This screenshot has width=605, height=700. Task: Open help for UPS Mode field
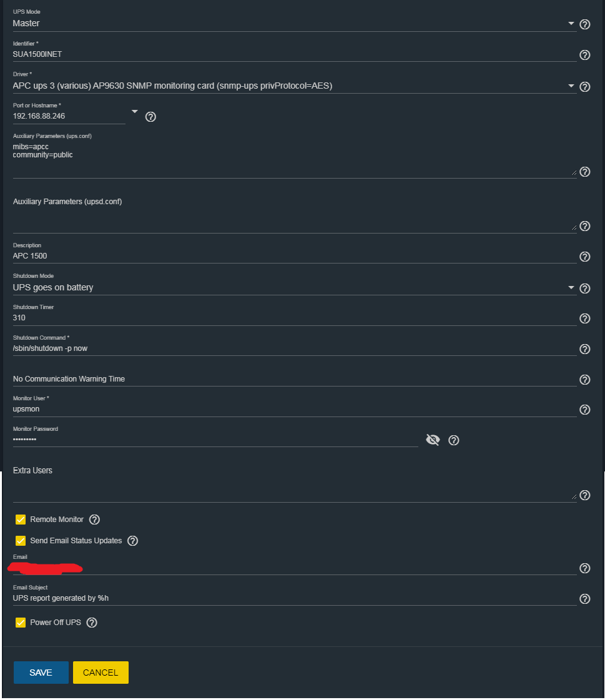coord(584,24)
